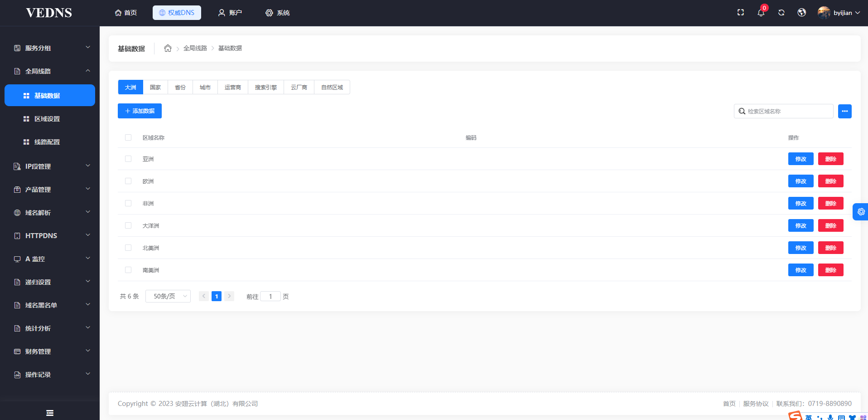Image resolution: width=868 pixels, height=420 pixels.
Task: Open the byijian account dropdown arrow
Action: pyautogui.click(x=858, y=13)
